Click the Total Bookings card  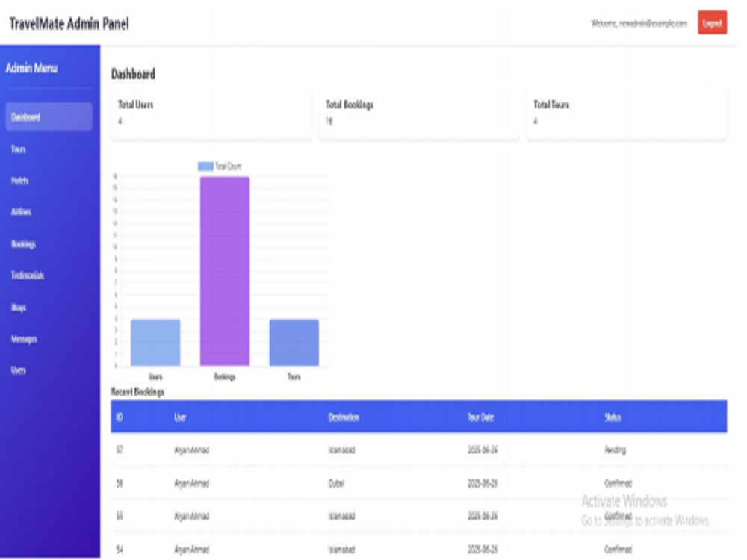pyautogui.click(x=419, y=113)
